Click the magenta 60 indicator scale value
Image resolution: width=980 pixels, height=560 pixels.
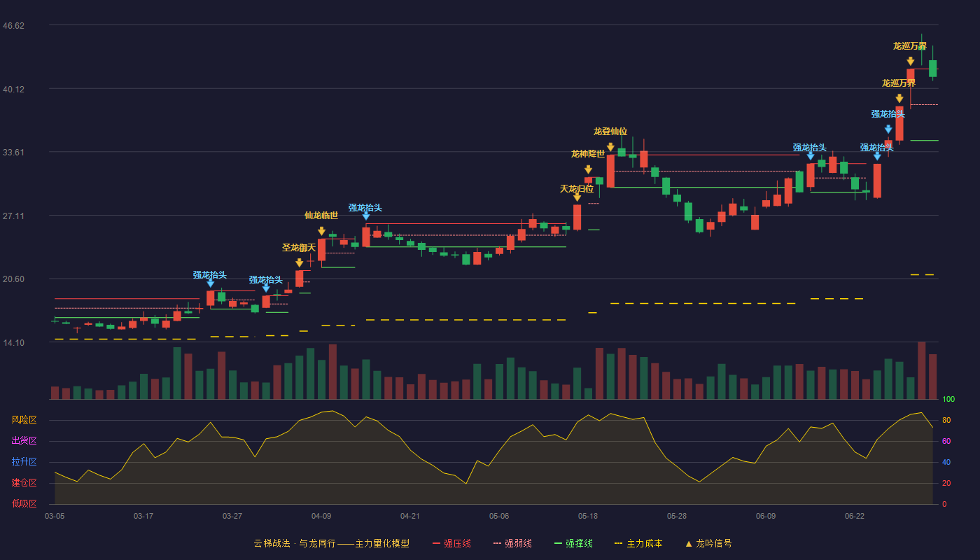(x=946, y=441)
